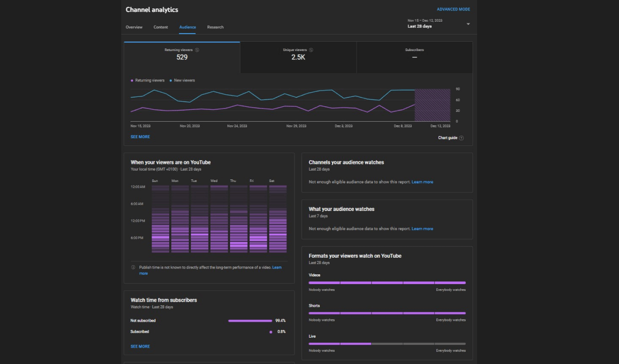
Task: Click the Sat column in viewers heatmap
Action: pos(278,219)
